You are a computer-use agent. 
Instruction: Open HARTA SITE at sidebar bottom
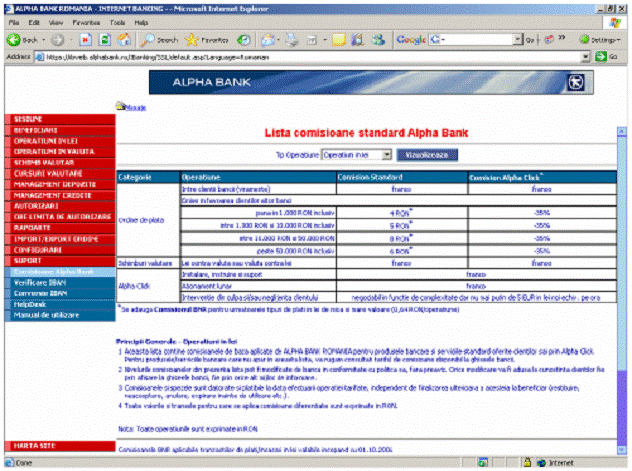click(x=60, y=446)
